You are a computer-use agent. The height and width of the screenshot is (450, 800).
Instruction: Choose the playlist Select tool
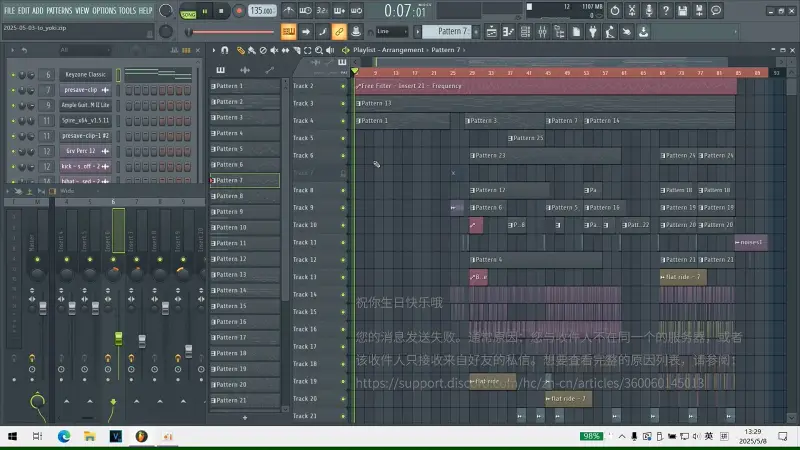308,50
